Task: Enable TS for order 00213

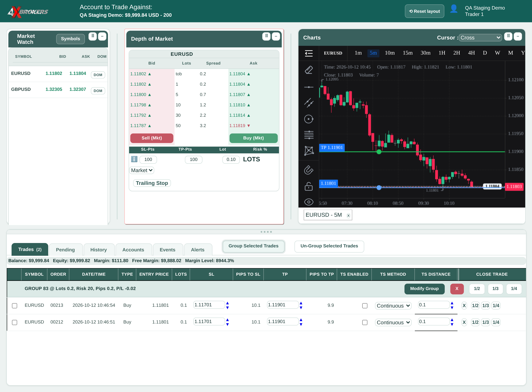Action: [365, 306]
